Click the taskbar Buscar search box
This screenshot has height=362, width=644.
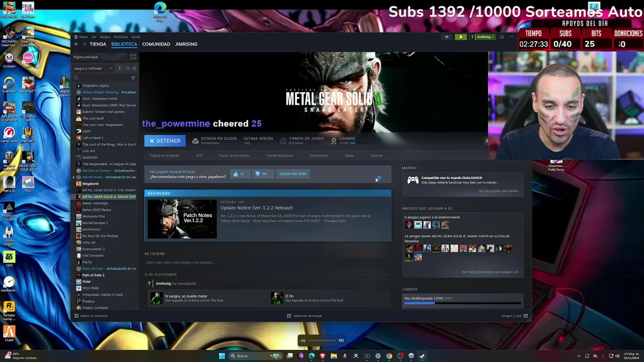click(x=255, y=356)
